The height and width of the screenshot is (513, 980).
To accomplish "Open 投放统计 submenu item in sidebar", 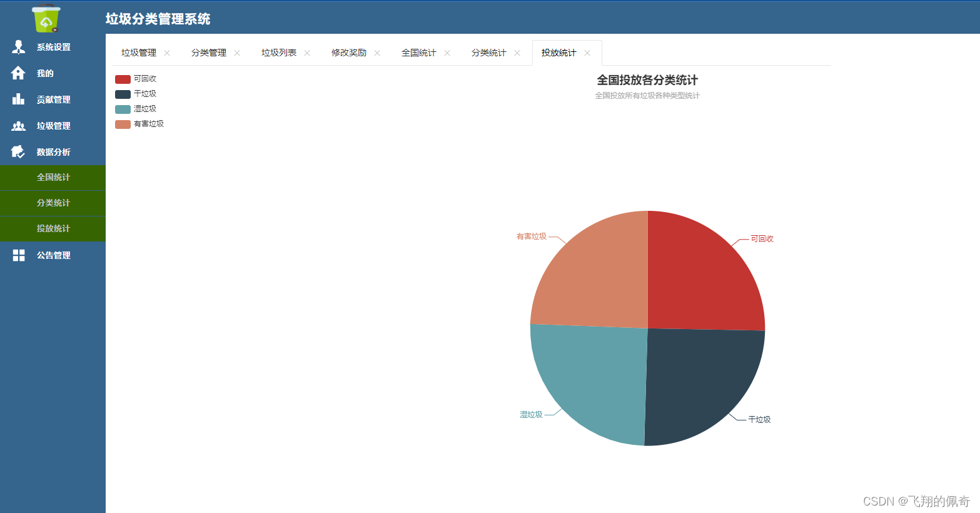I will (x=53, y=229).
